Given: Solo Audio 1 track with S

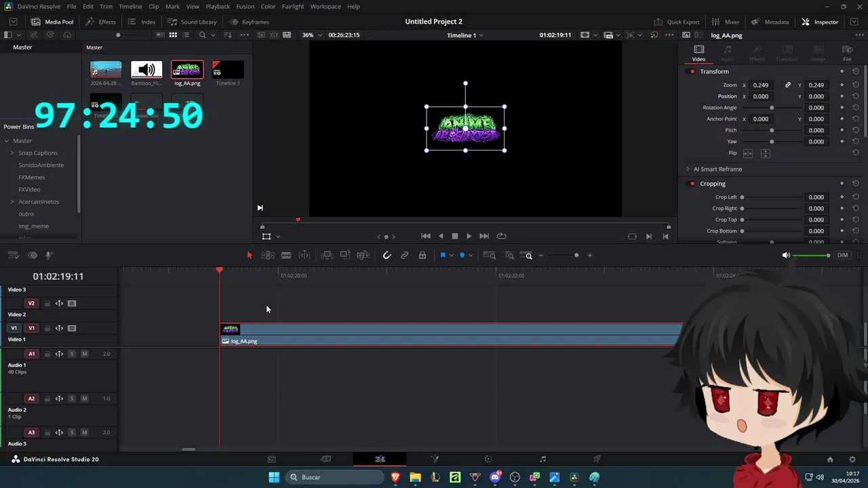Looking at the screenshot, I should 72,354.
